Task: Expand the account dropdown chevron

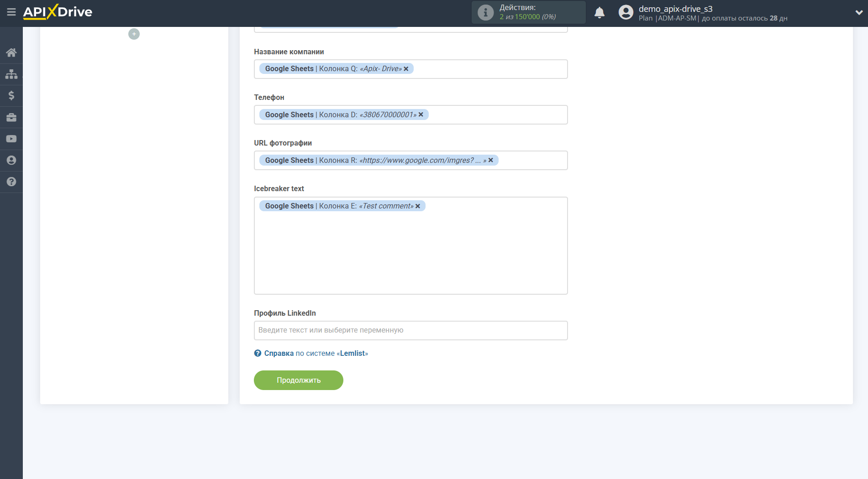Action: pos(858,13)
